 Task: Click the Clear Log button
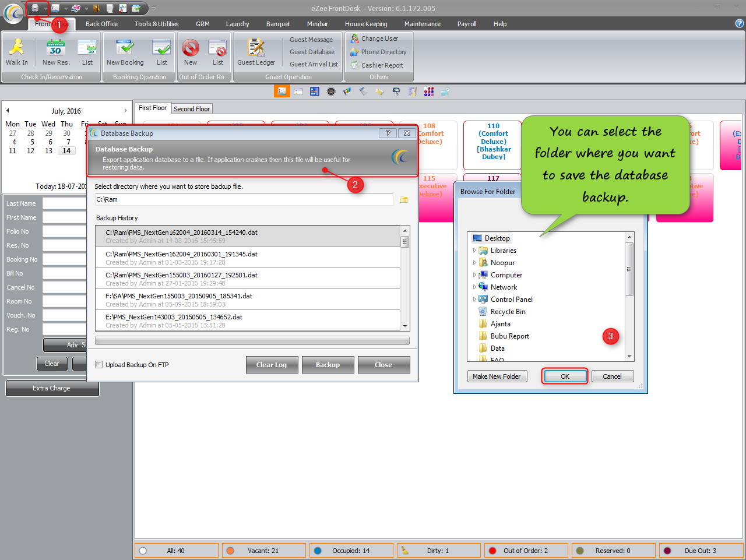(272, 365)
